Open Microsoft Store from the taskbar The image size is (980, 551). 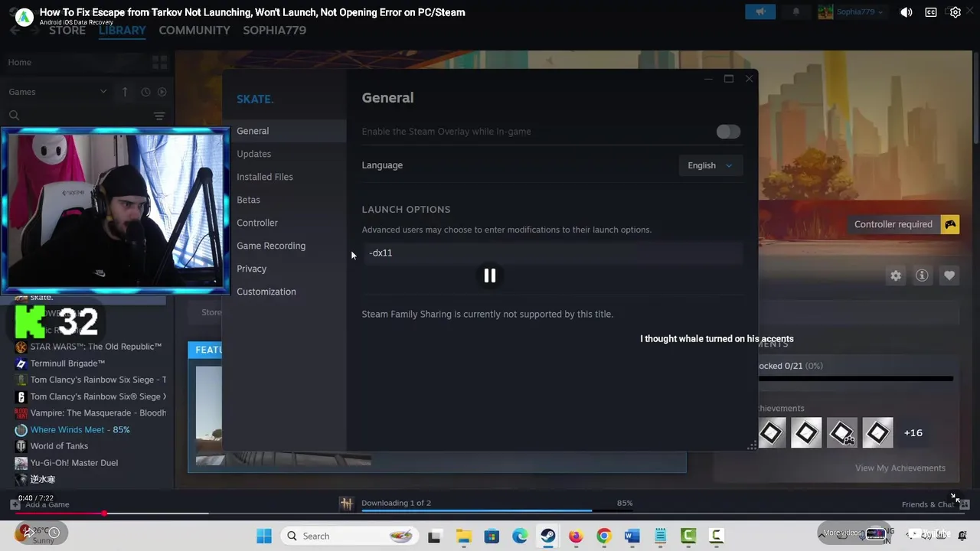point(492,536)
